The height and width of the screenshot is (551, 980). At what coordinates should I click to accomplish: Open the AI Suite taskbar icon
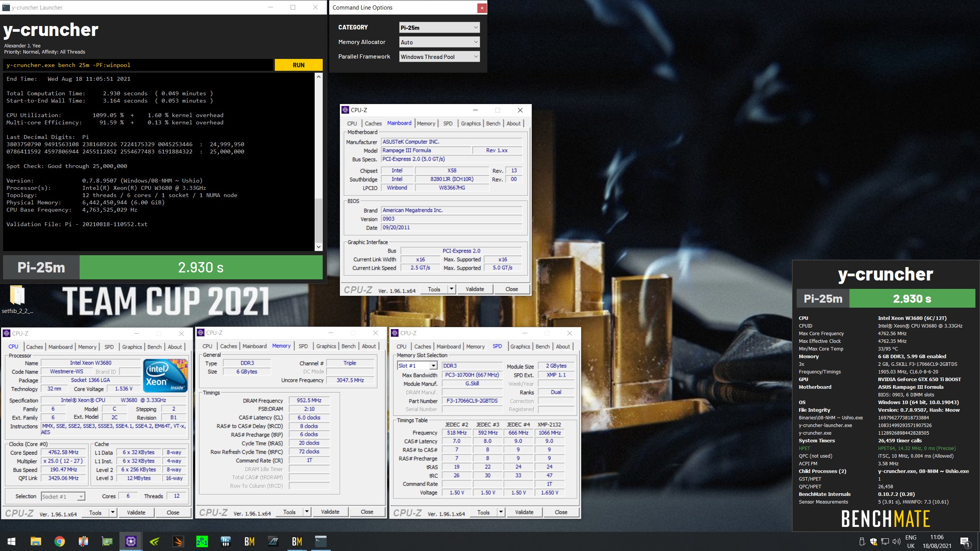pos(273,541)
